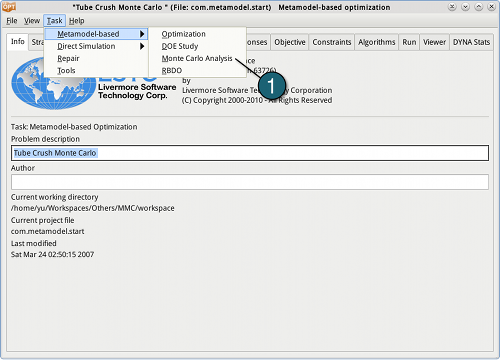Switch to the Run tab
The image size is (500, 361).
click(x=409, y=42)
